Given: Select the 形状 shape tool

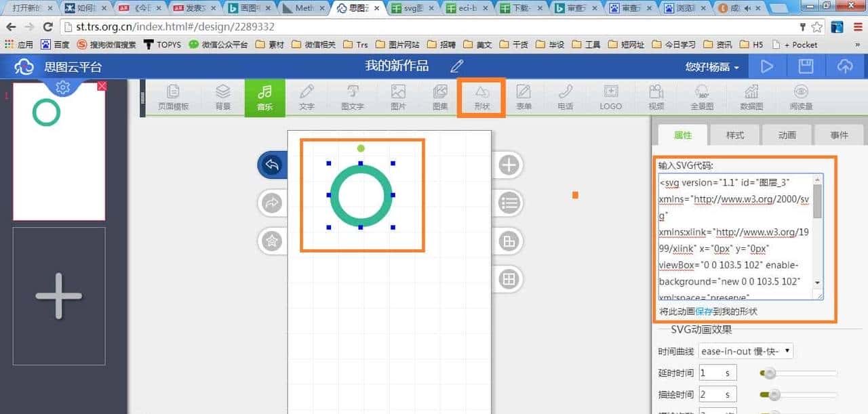Looking at the screenshot, I should 481,98.
